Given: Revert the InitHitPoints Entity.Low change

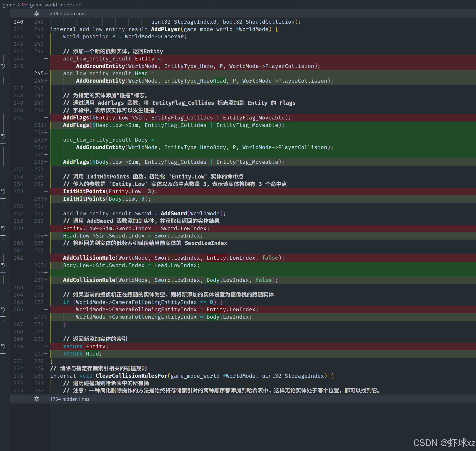Looking at the screenshot, I should coord(3,192).
